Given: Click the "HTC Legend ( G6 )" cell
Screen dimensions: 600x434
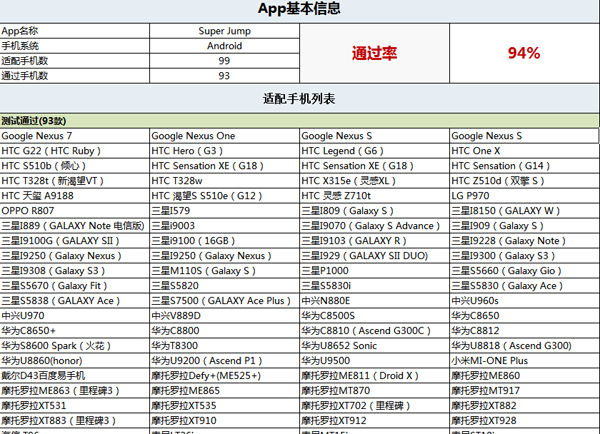Looking at the screenshot, I should pyautogui.click(x=374, y=151).
